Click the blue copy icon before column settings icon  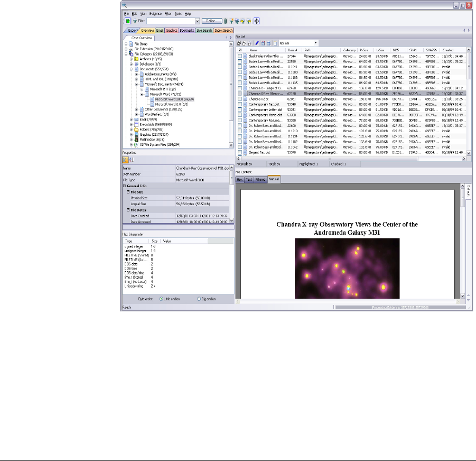[x=269, y=43]
